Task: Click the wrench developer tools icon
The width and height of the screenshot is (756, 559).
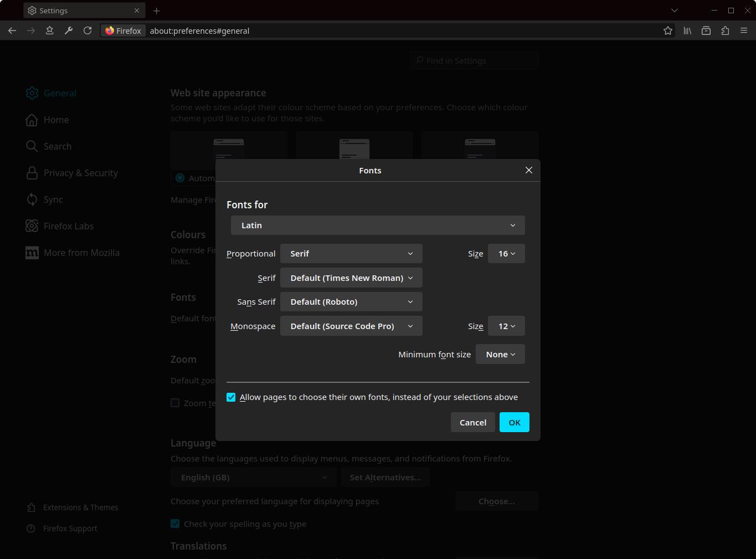Action: pyautogui.click(x=69, y=31)
